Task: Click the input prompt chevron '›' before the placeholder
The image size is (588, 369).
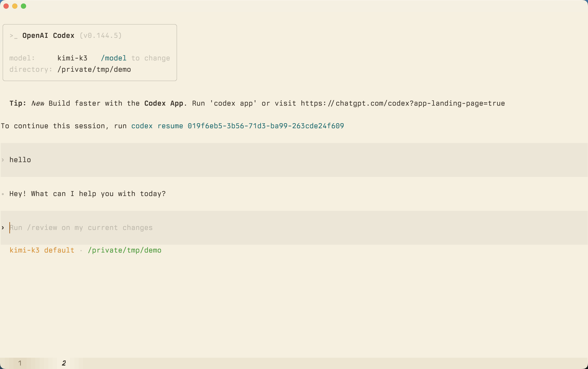Action: [3, 228]
